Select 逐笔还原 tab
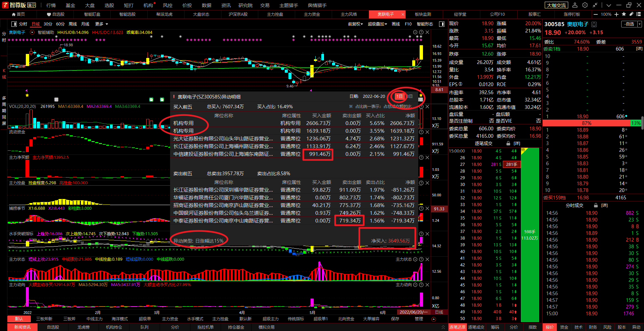Image resolution: width=644 pixels, height=331 pixels. (x=458, y=327)
